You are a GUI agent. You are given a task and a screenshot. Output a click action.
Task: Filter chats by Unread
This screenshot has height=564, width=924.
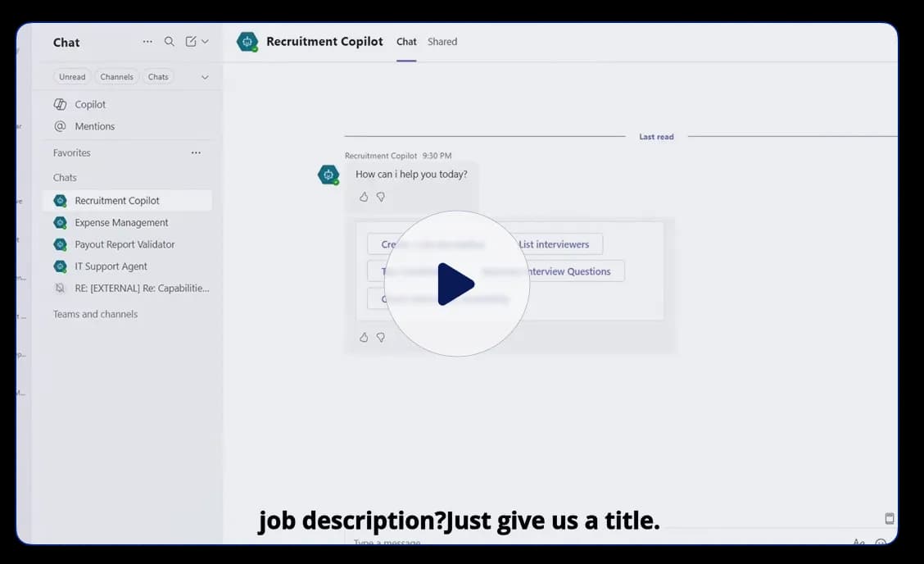click(72, 77)
